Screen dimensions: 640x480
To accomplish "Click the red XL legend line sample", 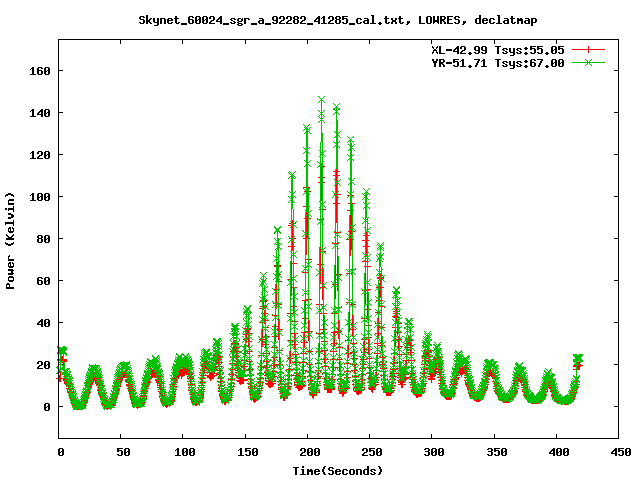I will pyautogui.click(x=588, y=50).
